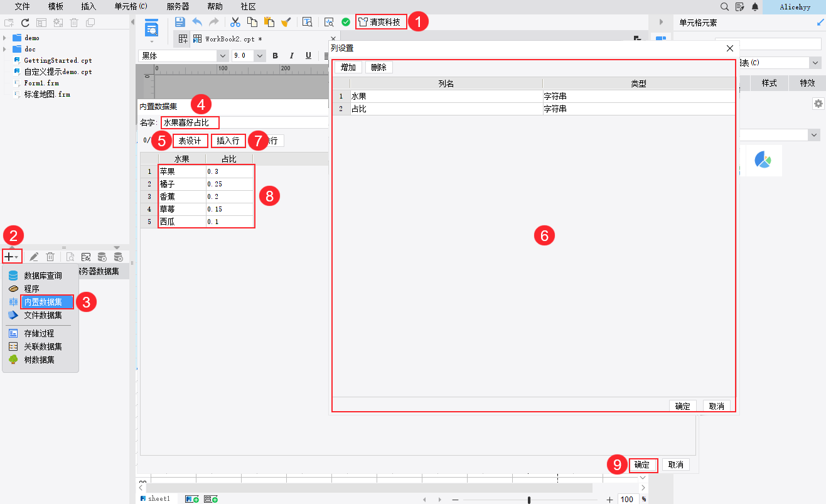Click 取消 in the 列设置 dialog
This screenshot has width=826, height=504.
(x=716, y=406)
